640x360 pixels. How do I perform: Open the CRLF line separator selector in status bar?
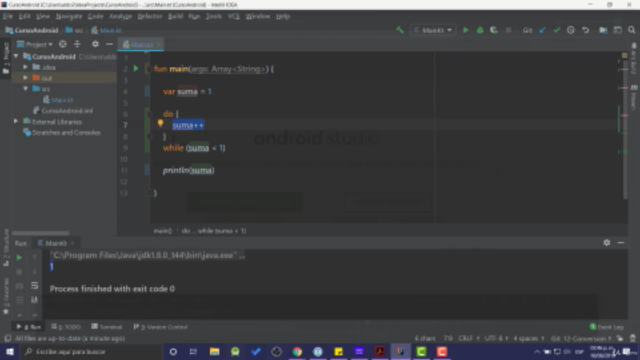469,338
